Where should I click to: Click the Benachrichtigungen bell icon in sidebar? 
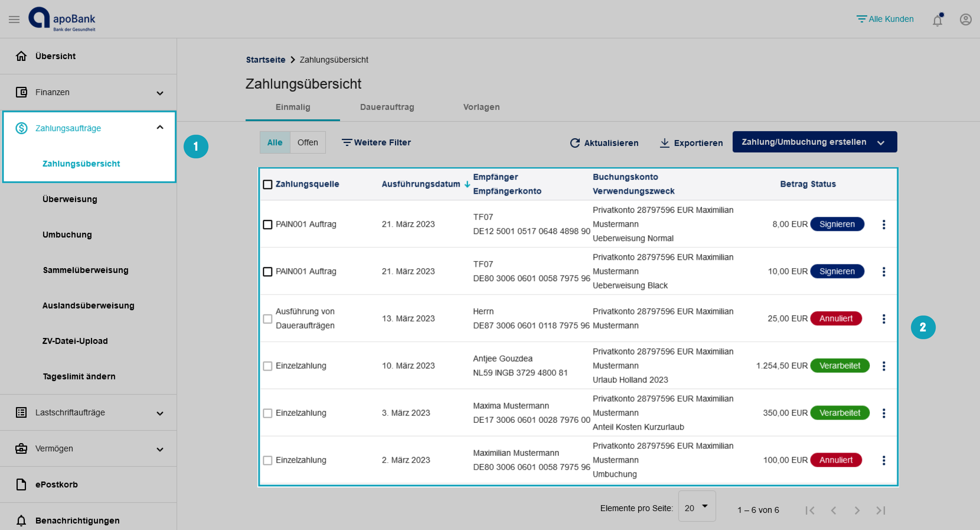click(x=21, y=521)
